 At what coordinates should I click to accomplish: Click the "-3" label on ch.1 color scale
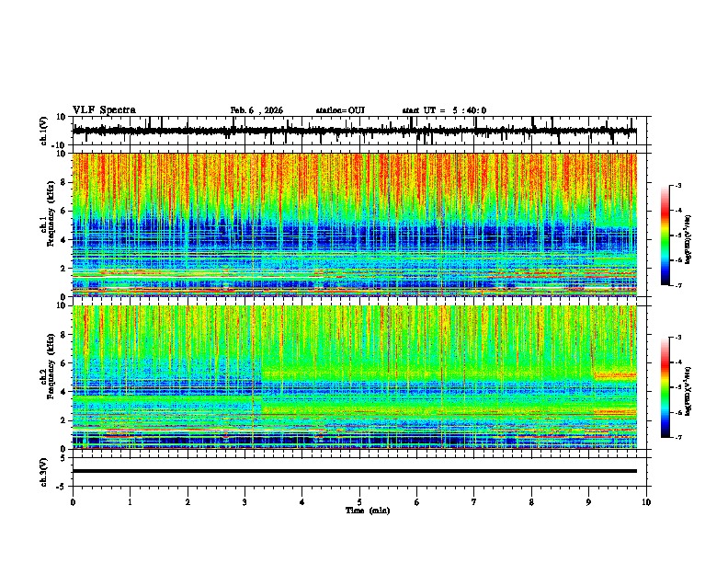pyautogui.click(x=677, y=185)
